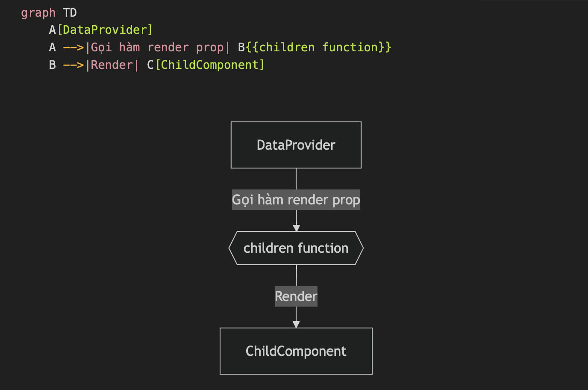The height and width of the screenshot is (390, 588).
Task: Select the children function hexagon node
Action: (296, 248)
